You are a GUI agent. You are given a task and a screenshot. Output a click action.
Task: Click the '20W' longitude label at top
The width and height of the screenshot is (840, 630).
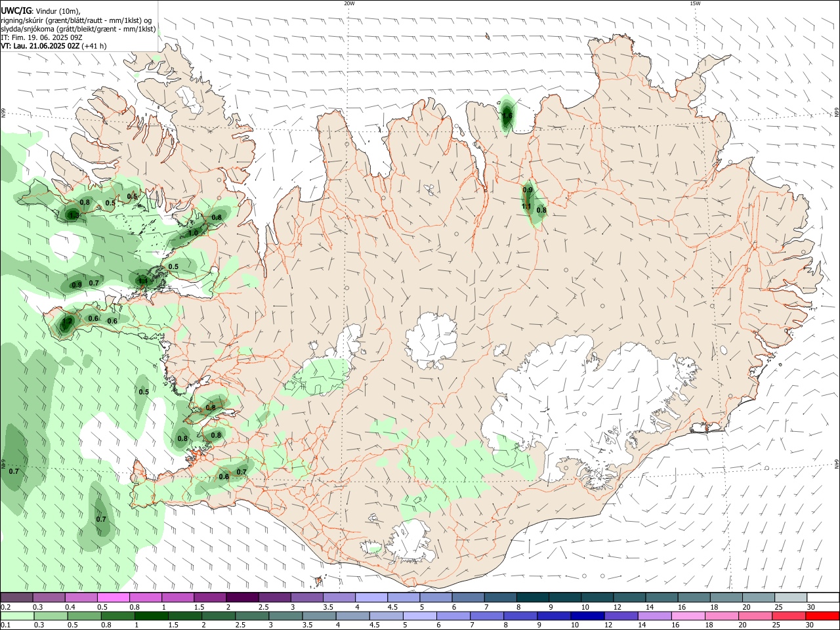click(349, 3)
